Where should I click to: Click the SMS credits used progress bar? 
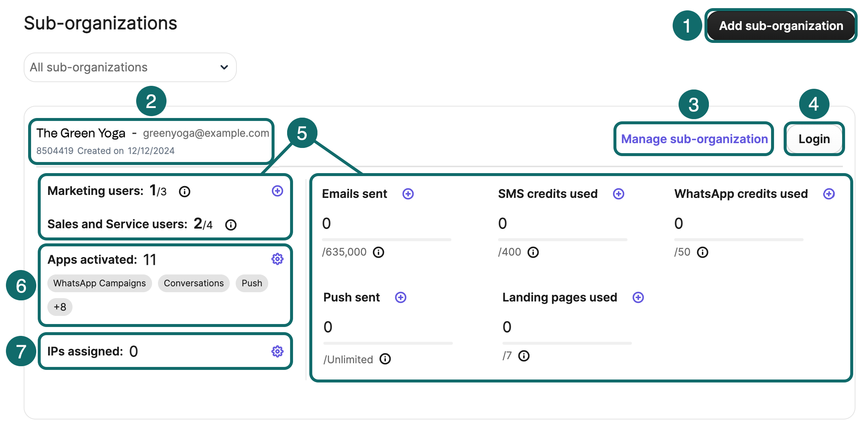[x=563, y=240]
